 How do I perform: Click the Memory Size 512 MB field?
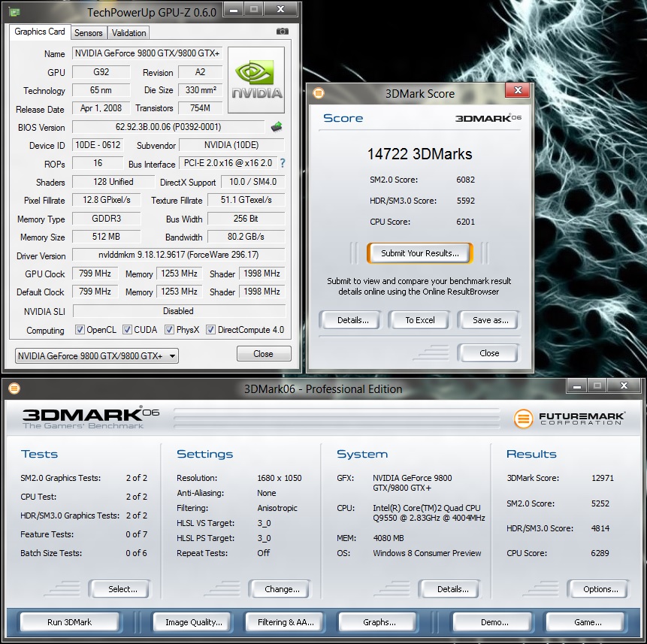pyautogui.click(x=106, y=237)
